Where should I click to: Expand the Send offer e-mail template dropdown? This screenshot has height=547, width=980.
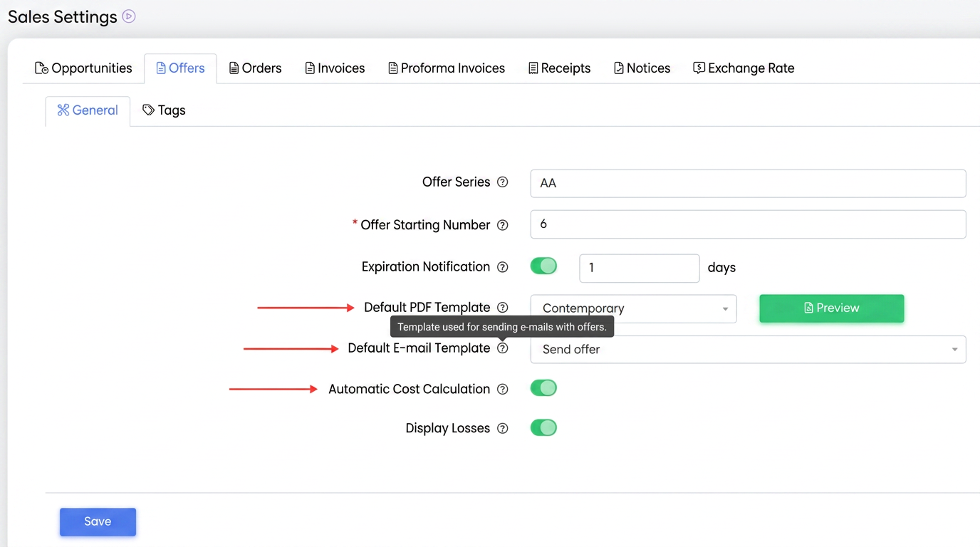coord(748,350)
